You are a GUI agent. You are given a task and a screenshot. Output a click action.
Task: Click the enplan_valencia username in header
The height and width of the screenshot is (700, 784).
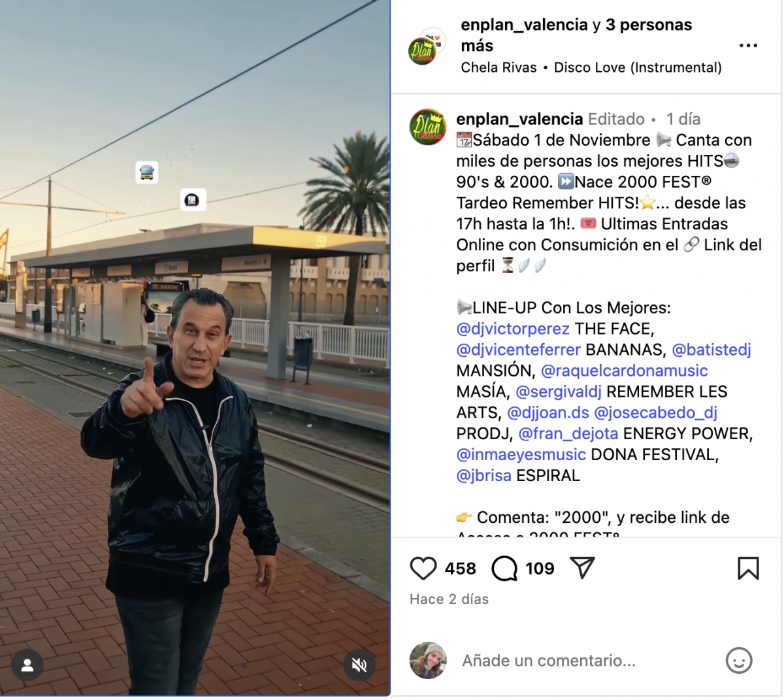click(x=524, y=25)
